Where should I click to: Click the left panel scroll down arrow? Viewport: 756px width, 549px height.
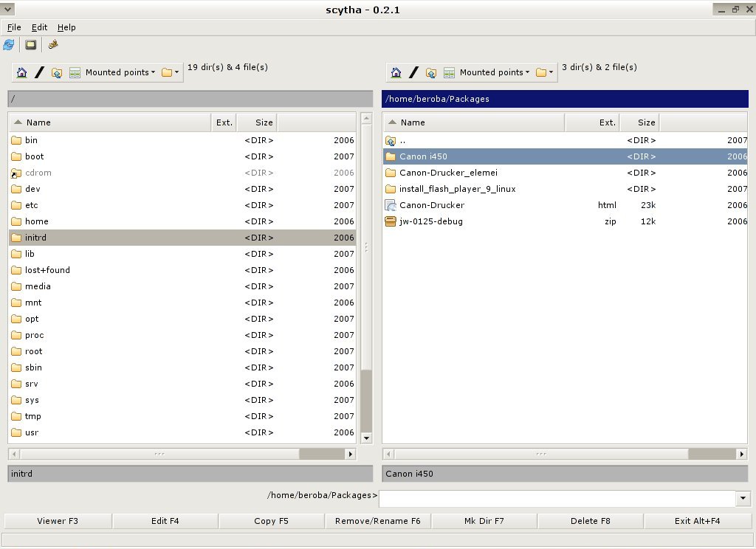366,438
